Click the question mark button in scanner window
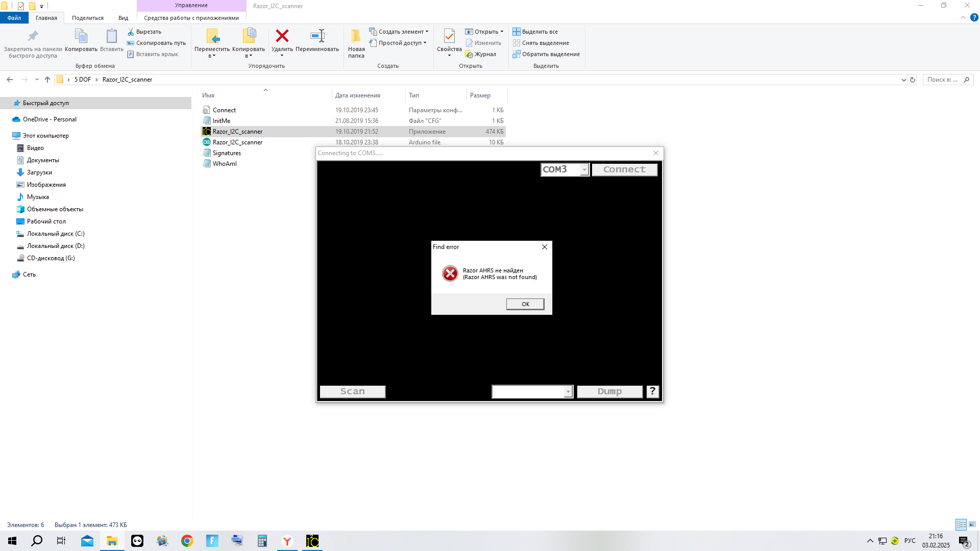This screenshot has height=551, width=980. pos(652,391)
